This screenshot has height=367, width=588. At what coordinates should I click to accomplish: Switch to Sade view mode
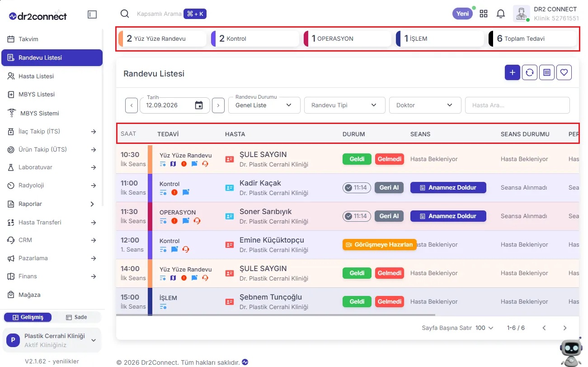[76, 317]
